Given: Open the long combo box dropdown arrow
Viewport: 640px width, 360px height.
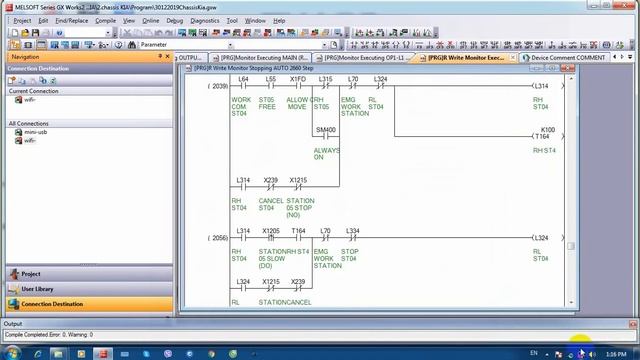Looking at the screenshot, I should pos(324,45).
